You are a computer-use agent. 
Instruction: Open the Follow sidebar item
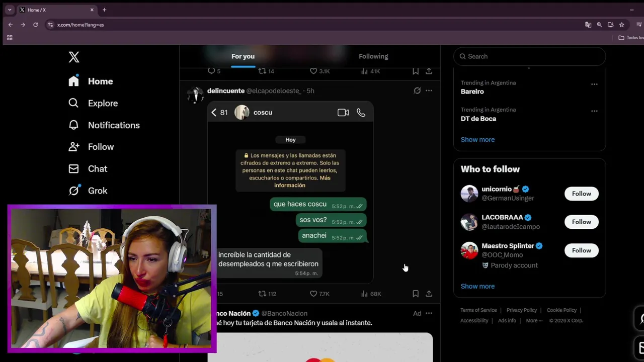pyautogui.click(x=91, y=147)
